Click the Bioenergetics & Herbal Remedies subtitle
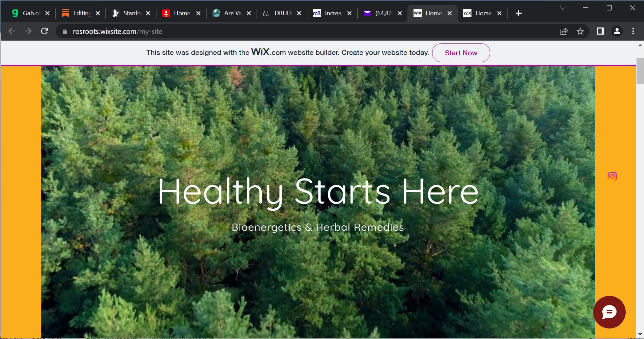The height and width of the screenshot is (339, 644). click(318, 227)
